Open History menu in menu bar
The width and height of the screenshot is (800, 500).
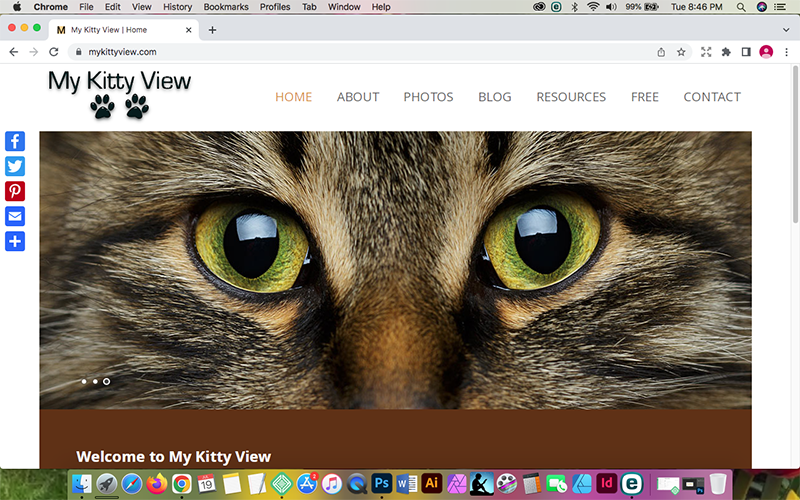[x=177, y=7]
